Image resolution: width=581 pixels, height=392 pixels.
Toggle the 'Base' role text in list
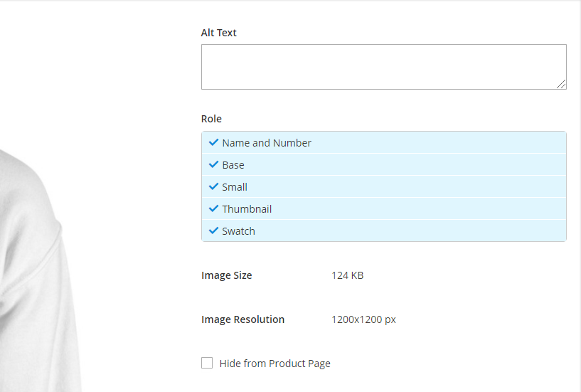233,165
